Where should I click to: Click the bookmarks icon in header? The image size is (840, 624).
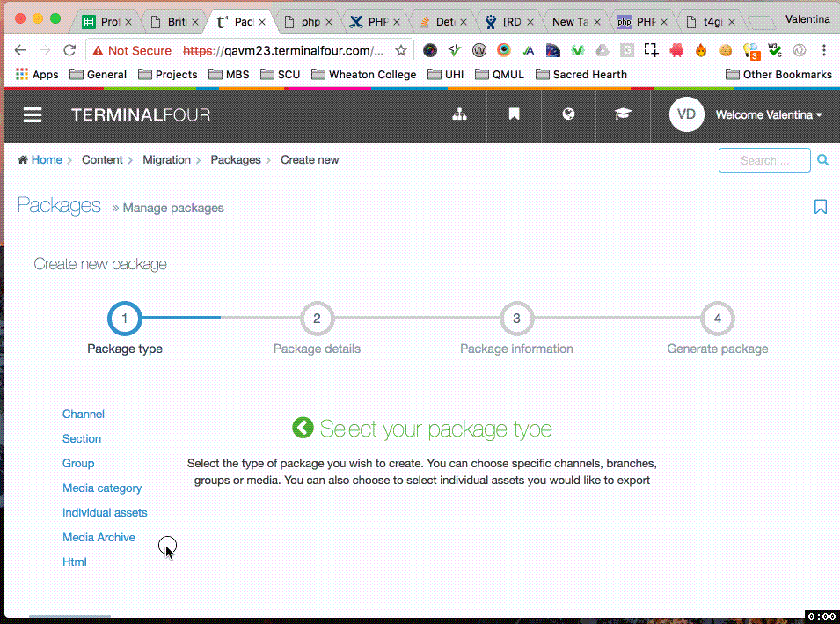pyautogui.click(x=514, y=114)
